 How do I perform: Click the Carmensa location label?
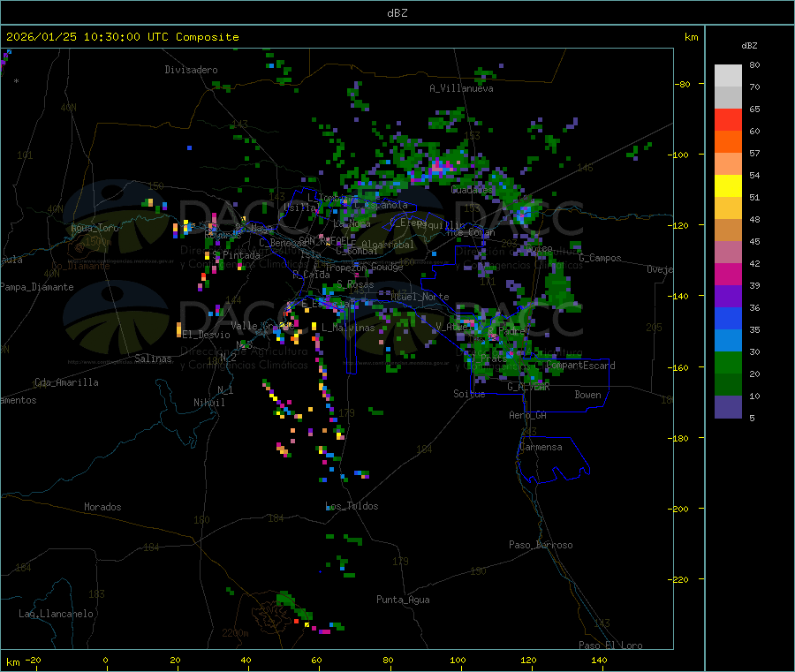point(541,447)
